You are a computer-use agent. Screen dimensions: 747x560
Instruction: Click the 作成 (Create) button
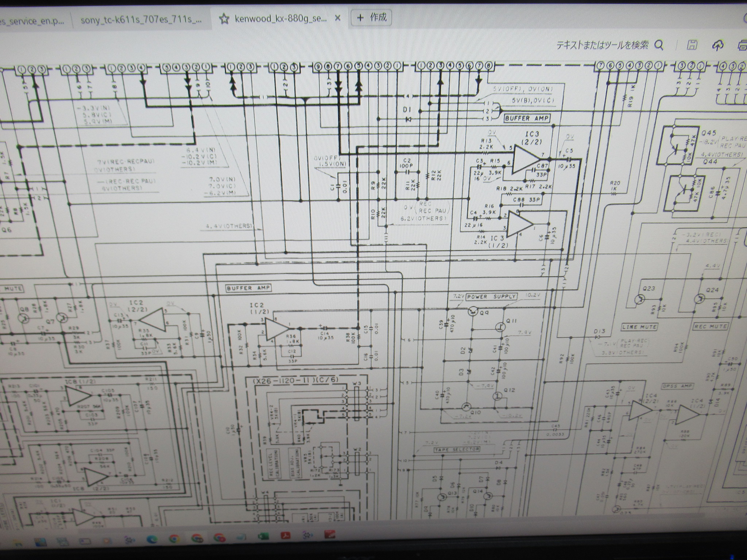(371, 17)
